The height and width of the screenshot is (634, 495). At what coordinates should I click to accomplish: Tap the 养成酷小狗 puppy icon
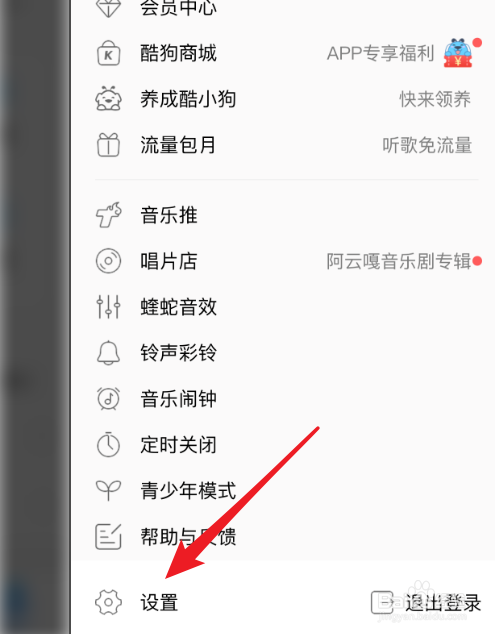[x=108, y=99]
